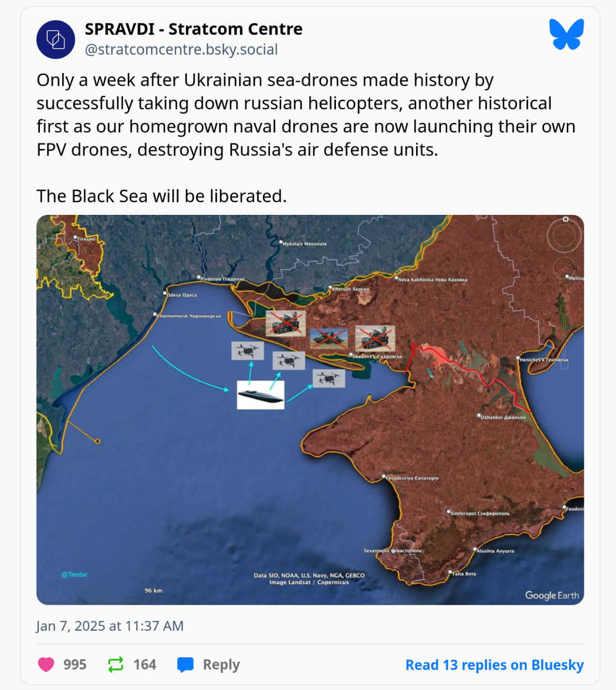The image size is (616, 690).
Task: Like the post with the heart icon
Action: point(46,665)
